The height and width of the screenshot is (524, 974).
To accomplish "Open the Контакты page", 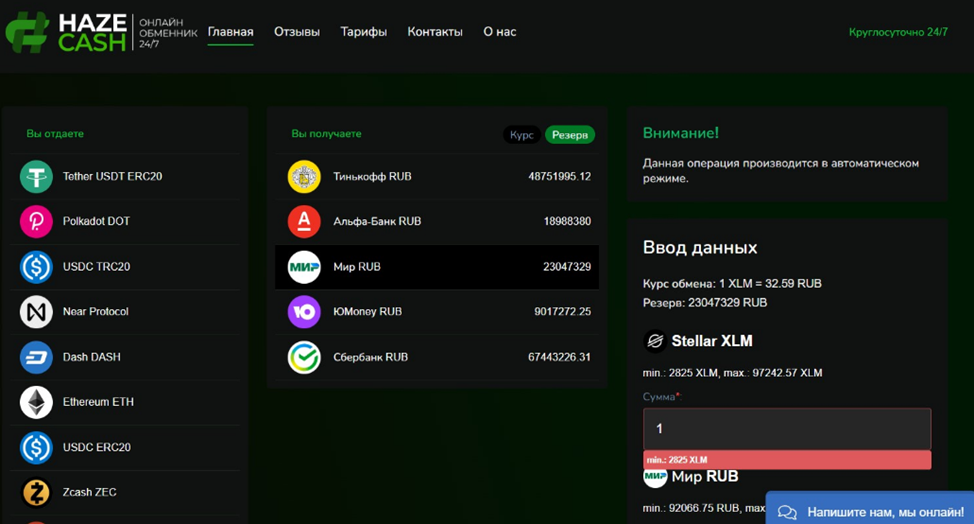I will pos(435,32).
